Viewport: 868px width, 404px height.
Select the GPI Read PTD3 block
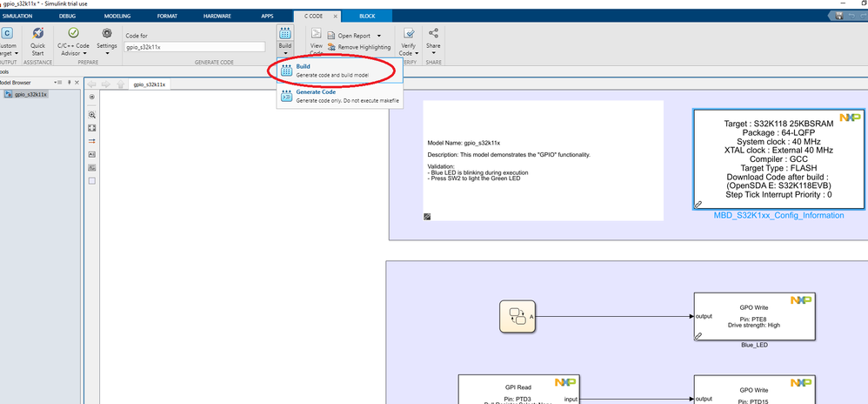[x=518, y=389]
